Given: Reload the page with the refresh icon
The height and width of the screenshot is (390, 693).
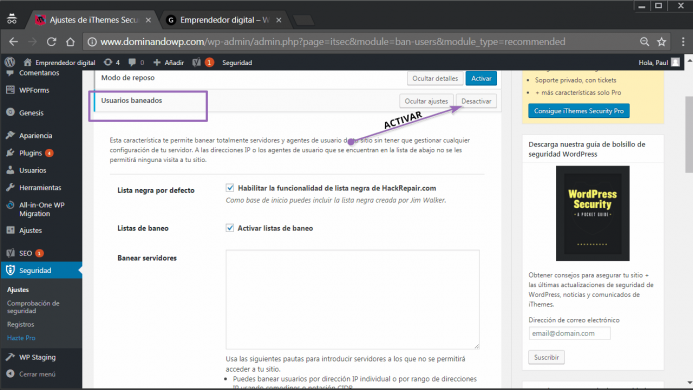Looking at the screenshot, I should [x=51, y=42].
